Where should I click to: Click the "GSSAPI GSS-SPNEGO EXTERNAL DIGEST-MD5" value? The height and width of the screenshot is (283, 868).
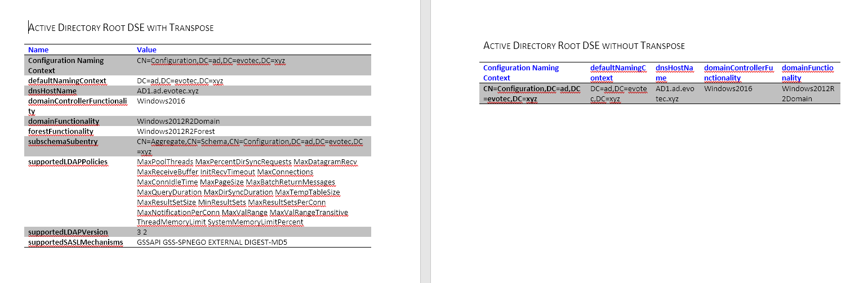tap(208, 242)
